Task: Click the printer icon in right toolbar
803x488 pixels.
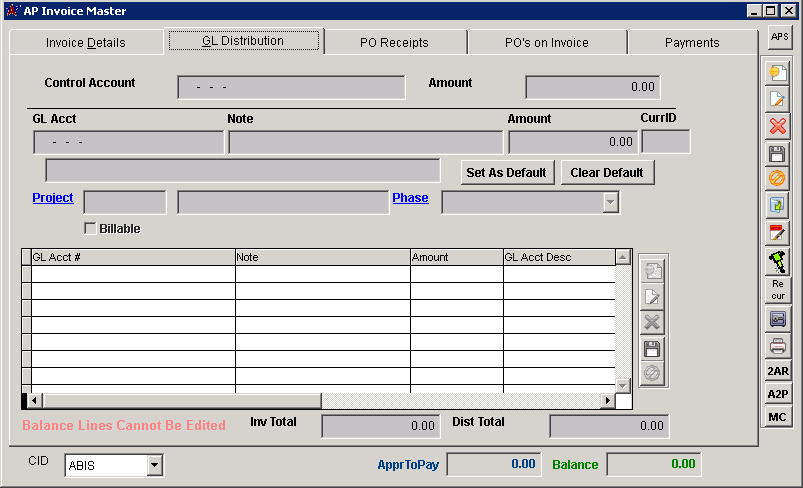Action: (x=778, y=346)
